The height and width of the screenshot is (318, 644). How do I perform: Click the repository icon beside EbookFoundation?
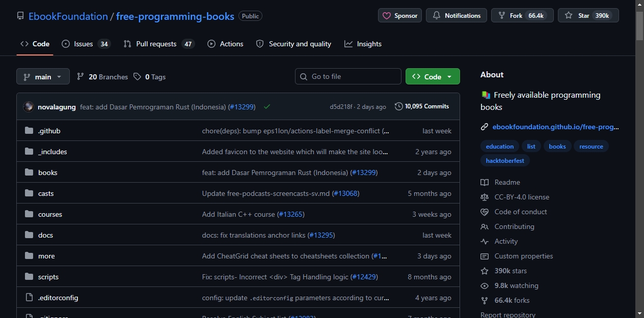(20, 16)
